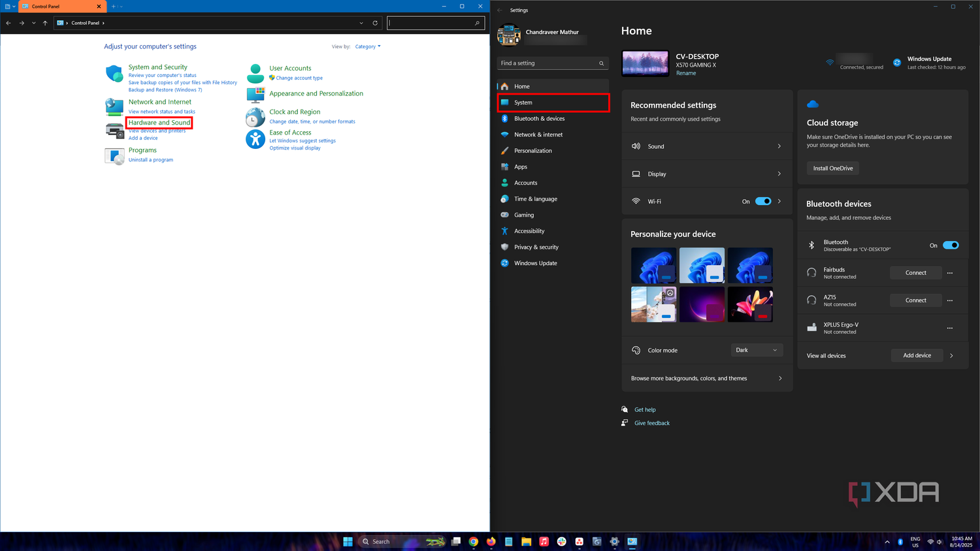Expand the Control Panel address bar history dropdown
980x551 pixels.
(361, 23)
